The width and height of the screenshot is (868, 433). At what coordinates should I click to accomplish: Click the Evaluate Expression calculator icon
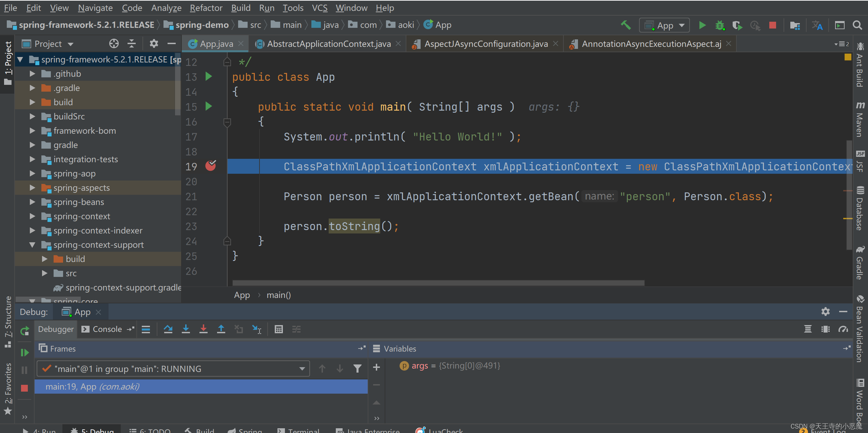[x=278, y=329]
